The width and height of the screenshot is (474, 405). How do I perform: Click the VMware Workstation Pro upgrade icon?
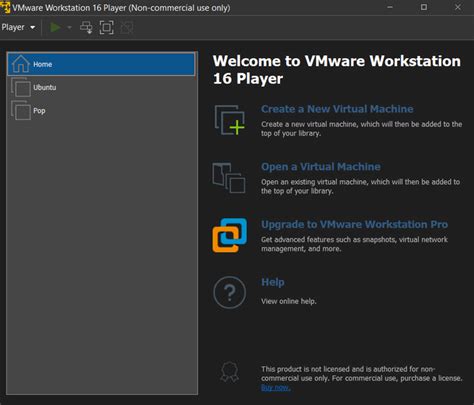(230, 235)
